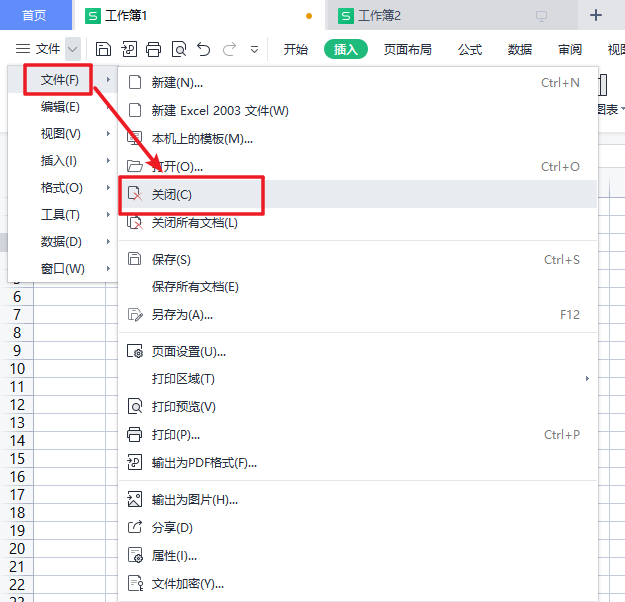Expand the 编辑(E) submenu

point(63,107)
